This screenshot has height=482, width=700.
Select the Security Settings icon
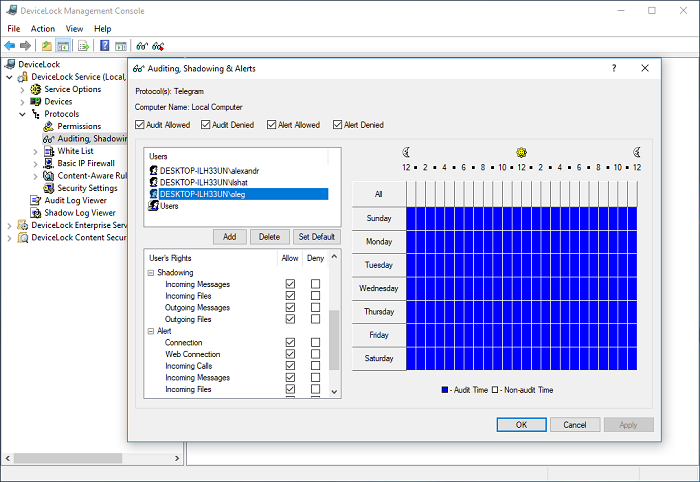point(48,188)
